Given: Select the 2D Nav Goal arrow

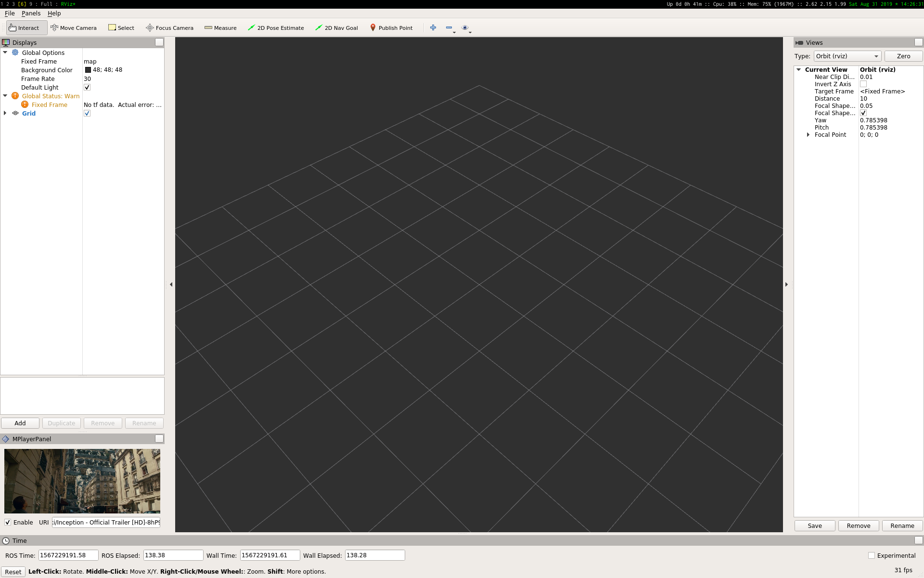Looking at the screenshot, I should [336, 28].
